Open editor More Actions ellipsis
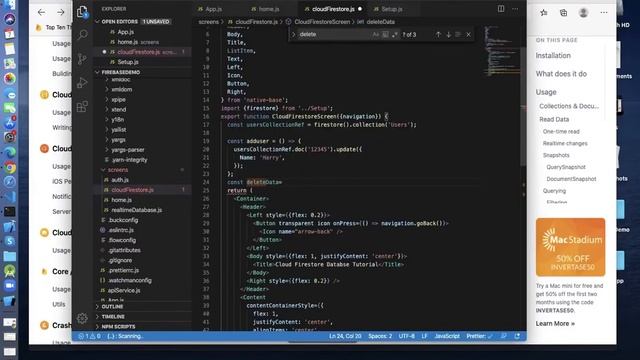 point(515,9)
